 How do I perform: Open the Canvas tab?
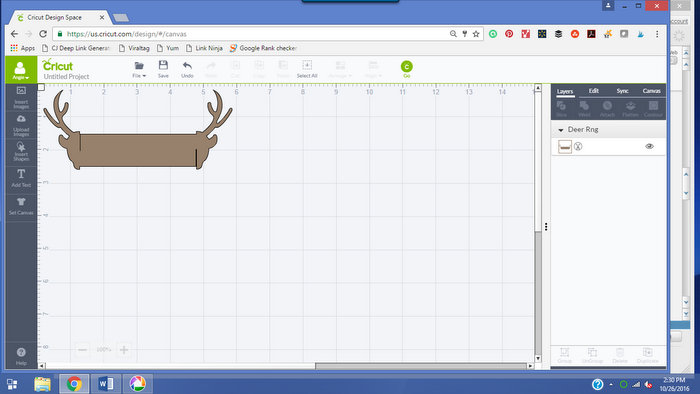click(x=651, y=91)
